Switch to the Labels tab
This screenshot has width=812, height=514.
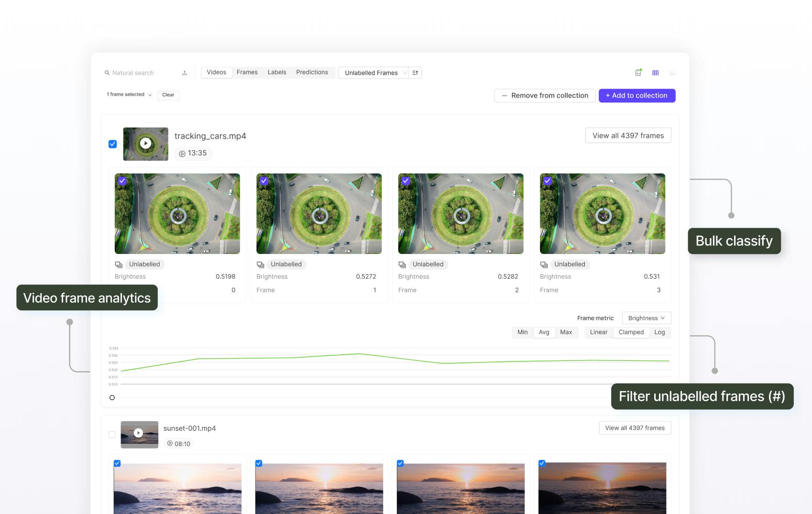[x=277, y=72]
